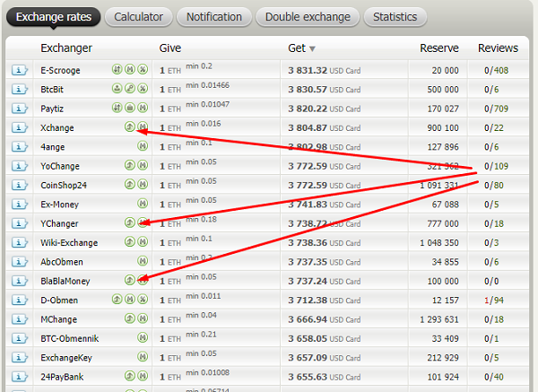538x392 pixels.
Task: Click M badge icon in 4ange row
Action: coord(143,146)
